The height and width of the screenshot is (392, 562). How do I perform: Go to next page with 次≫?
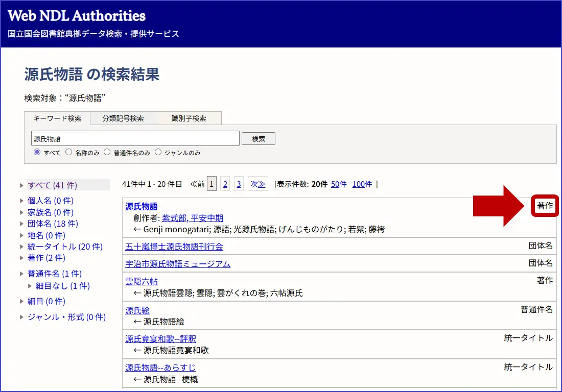pos(258,184)
